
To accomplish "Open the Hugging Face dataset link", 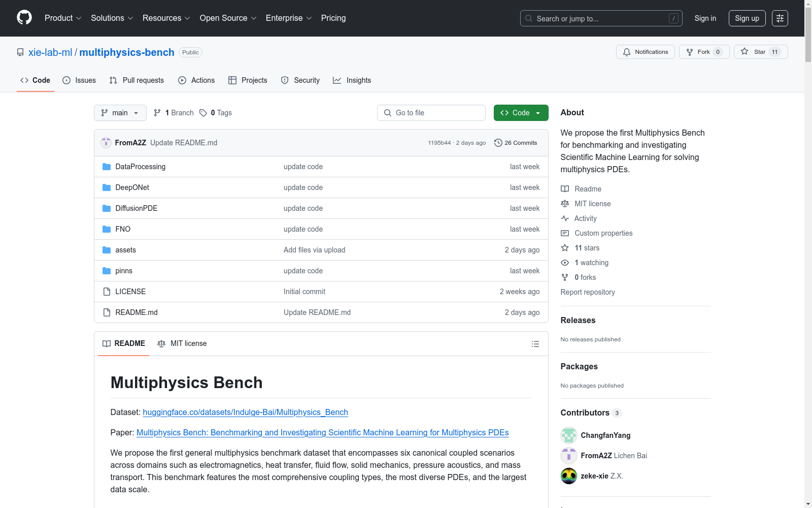I will coord(246,412).
